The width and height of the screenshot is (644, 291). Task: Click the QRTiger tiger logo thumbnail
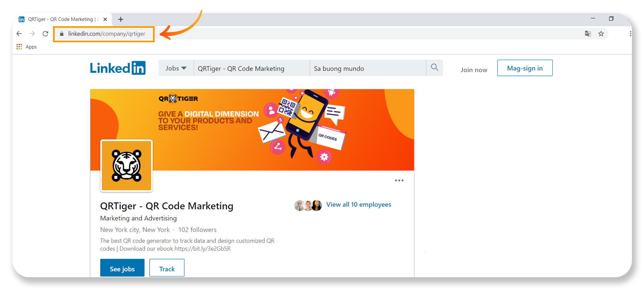tap(126, 166)
